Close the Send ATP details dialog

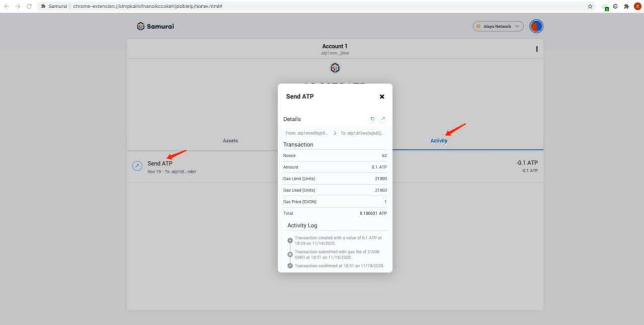tap(382, 97)
